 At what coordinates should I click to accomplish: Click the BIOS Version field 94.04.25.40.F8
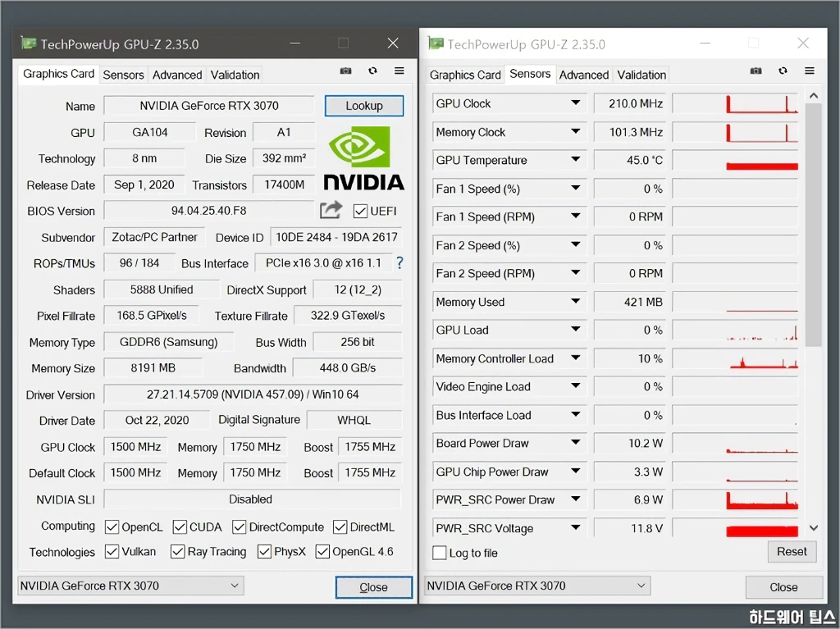209,211
